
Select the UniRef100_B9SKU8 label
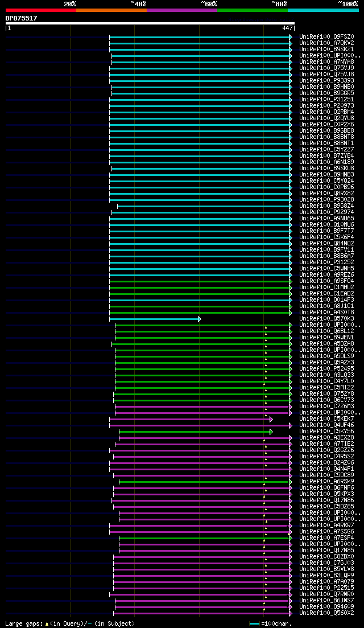click(326, 168)
